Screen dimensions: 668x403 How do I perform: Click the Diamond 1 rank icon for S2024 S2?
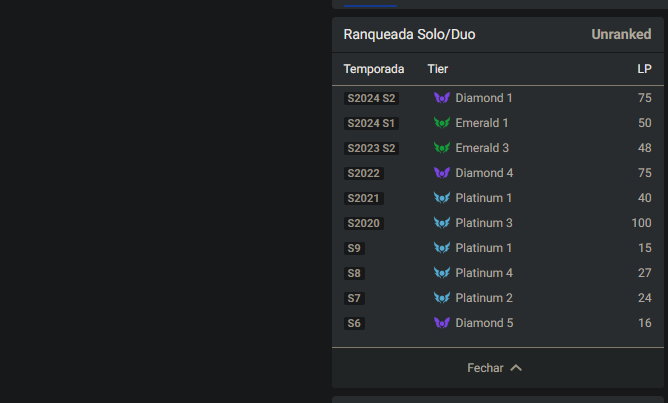point(442,98)
